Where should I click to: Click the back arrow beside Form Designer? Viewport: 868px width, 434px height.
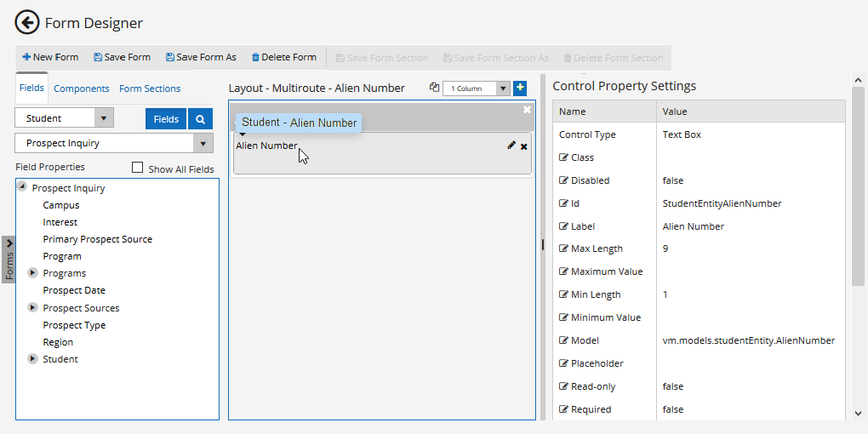point(27,23)
